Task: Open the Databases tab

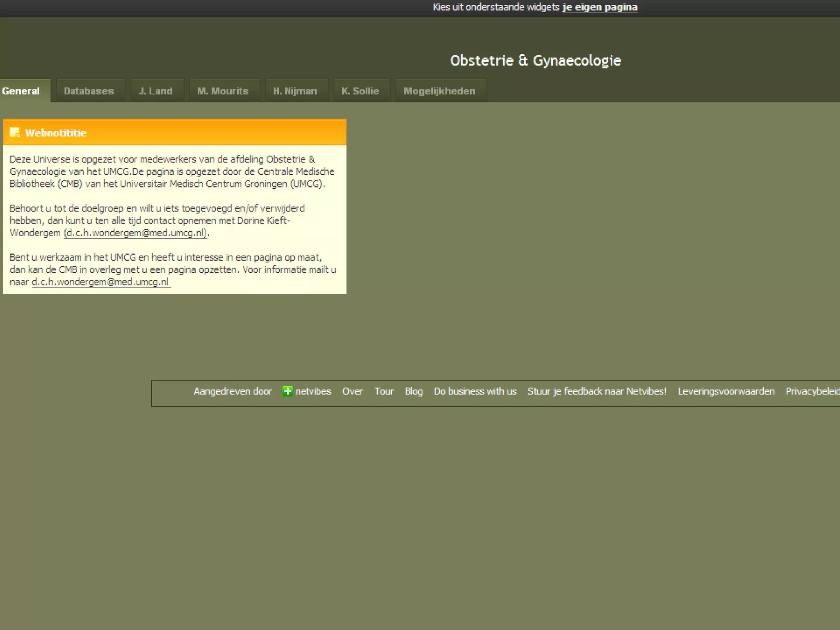Action: (x=89, y=91)
